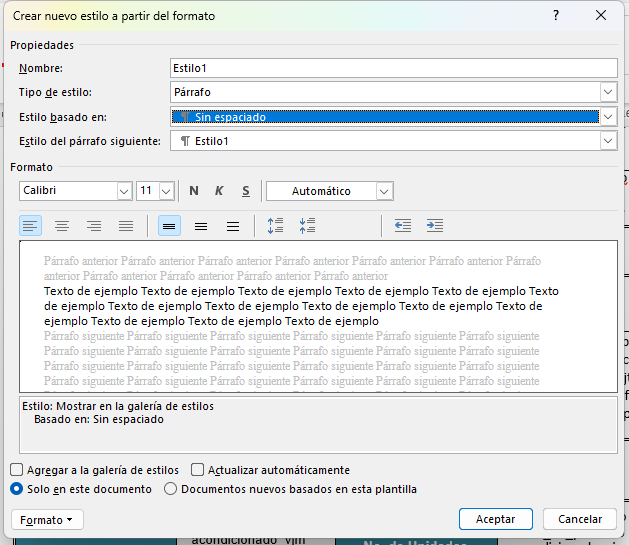Increase paragraph spacing

(x=275, y=226)
